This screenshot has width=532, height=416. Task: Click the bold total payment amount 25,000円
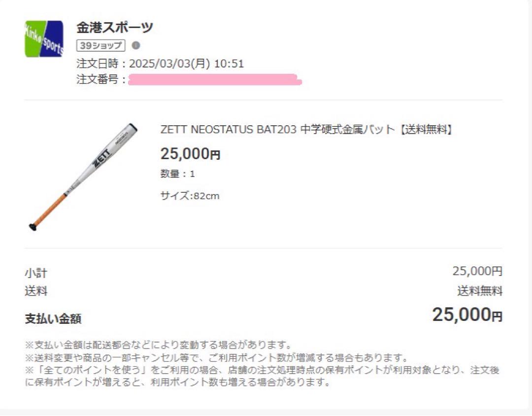(x=467, y=314)
